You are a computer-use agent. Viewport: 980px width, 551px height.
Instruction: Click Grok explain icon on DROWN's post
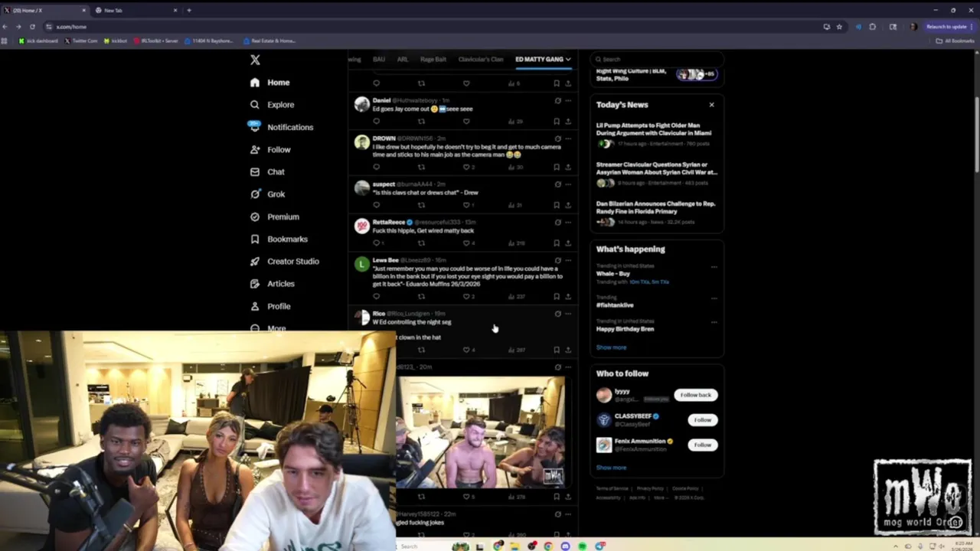pos(557,139)
